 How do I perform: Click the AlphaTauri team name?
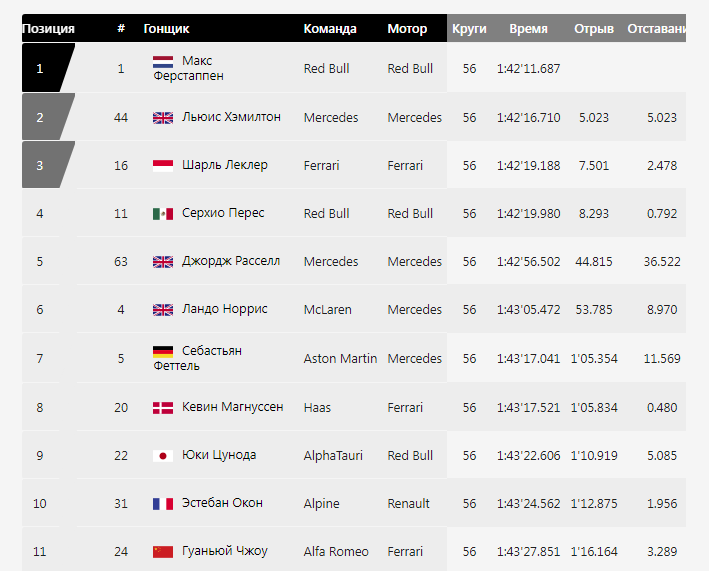click(333, 456)
